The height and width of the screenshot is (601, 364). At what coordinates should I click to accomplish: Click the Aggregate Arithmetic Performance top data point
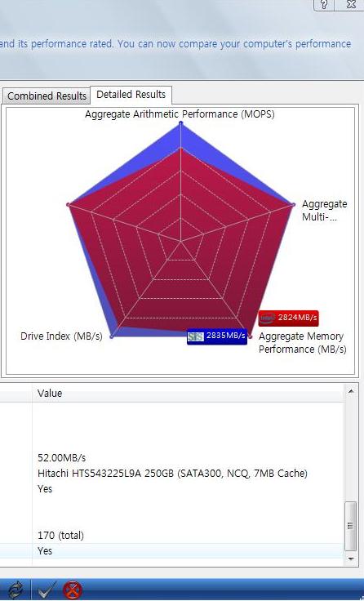(181, 123)
